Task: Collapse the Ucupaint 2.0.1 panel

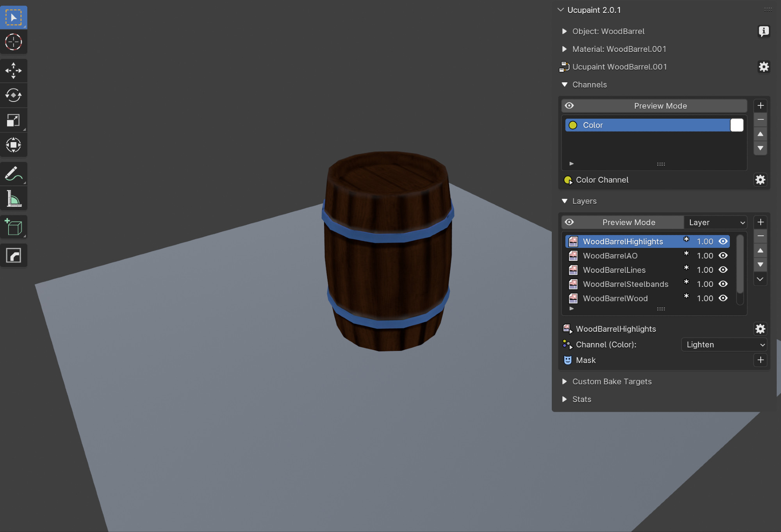Action: (x=560, y=10)
